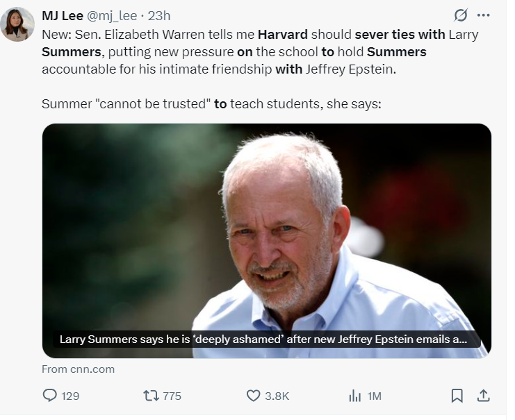Open the 23h timestamp link

point(159,16)
